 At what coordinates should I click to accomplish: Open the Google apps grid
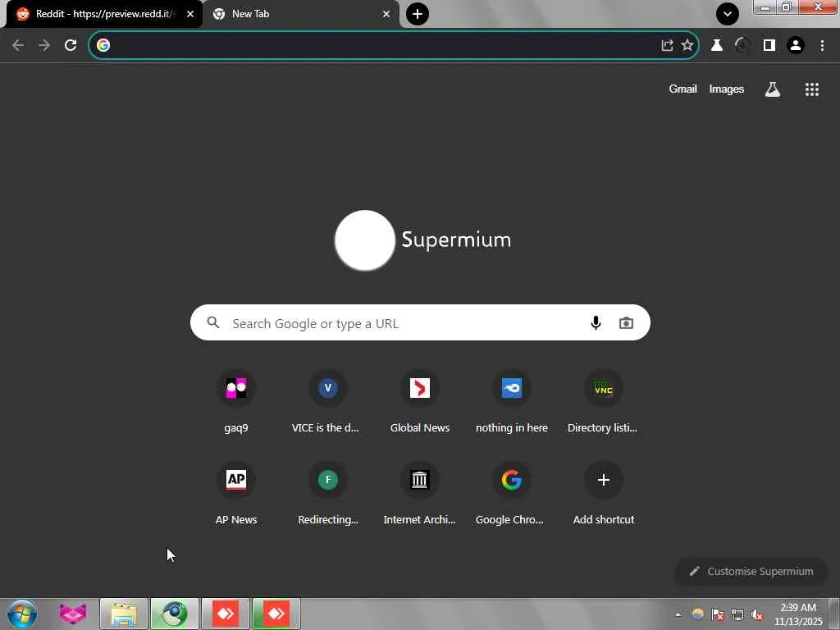click(x=812, y=89)
